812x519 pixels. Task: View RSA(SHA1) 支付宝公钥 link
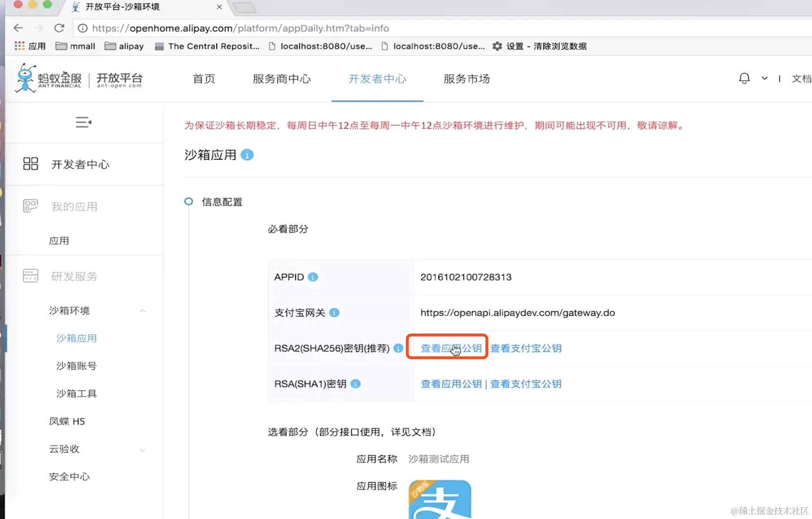coord(526,384)
